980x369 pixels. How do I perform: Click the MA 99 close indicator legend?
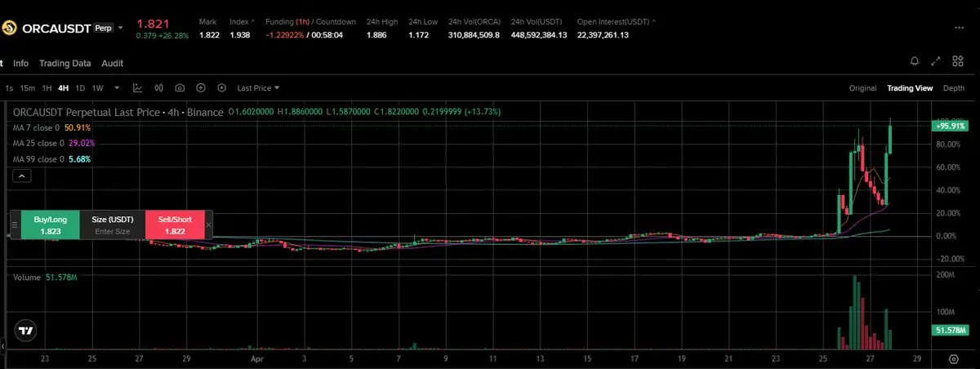[x=52, y=159]
